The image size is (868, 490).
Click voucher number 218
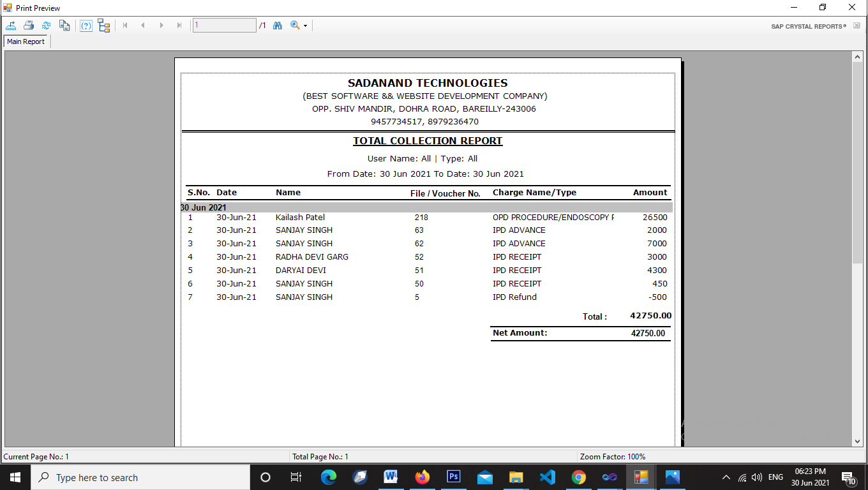point(421,217)
